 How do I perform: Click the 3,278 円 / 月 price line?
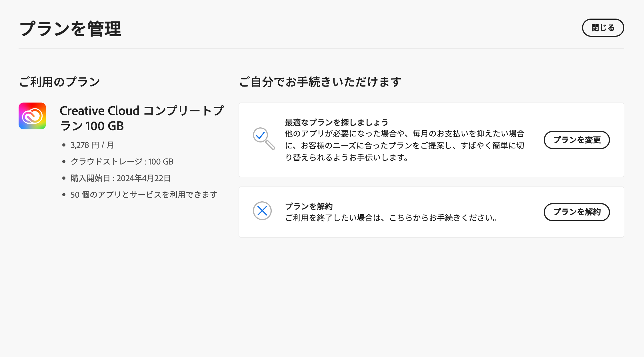92,145
